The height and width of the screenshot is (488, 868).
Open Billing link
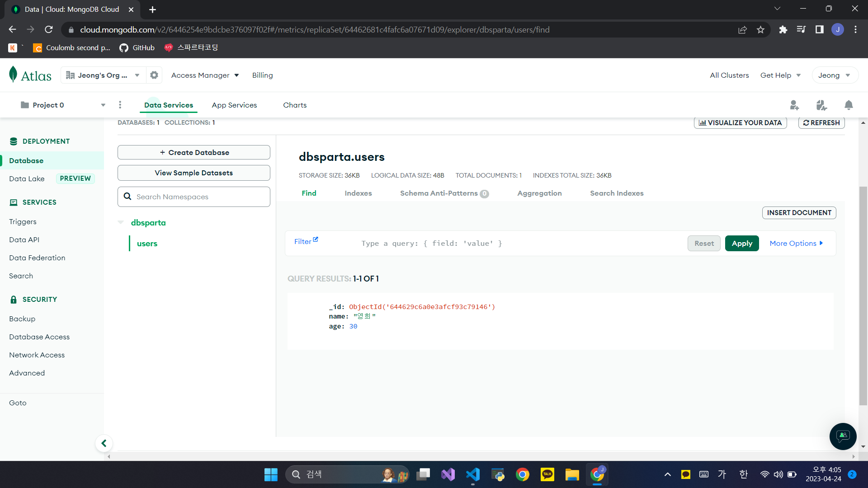tap(262, 75)
